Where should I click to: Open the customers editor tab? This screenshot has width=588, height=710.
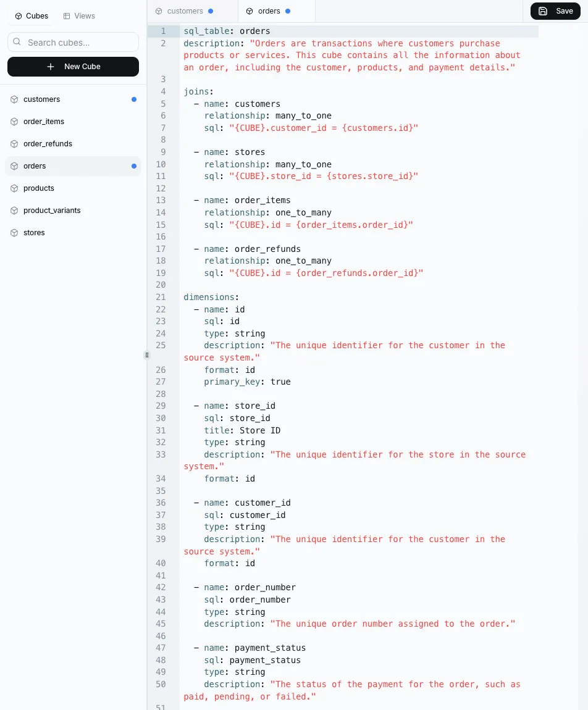point(185,11)
